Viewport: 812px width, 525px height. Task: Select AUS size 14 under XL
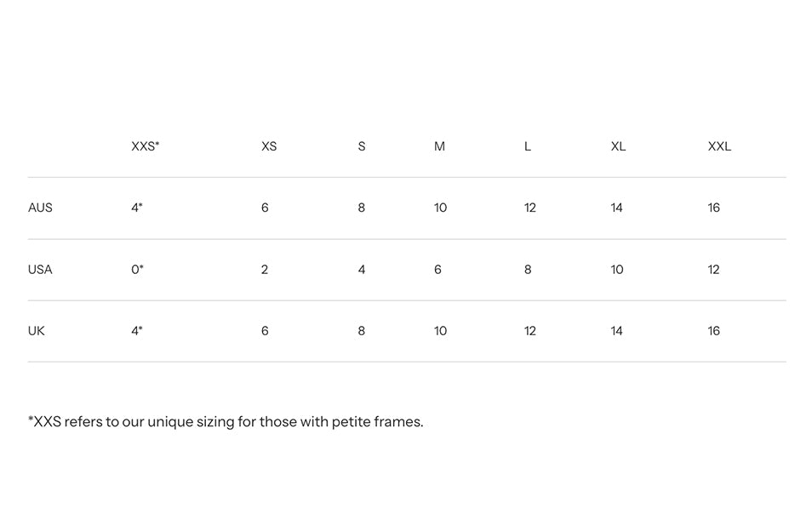pyautogui.click(x=616, y=208)
